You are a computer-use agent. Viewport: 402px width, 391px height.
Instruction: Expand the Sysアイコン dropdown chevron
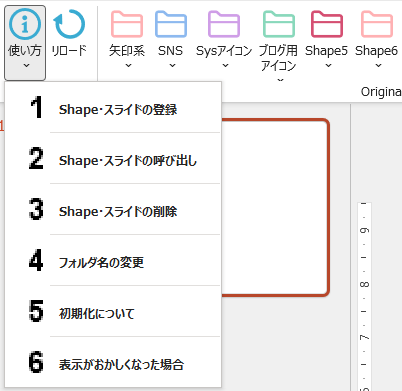tap(226, 66)
